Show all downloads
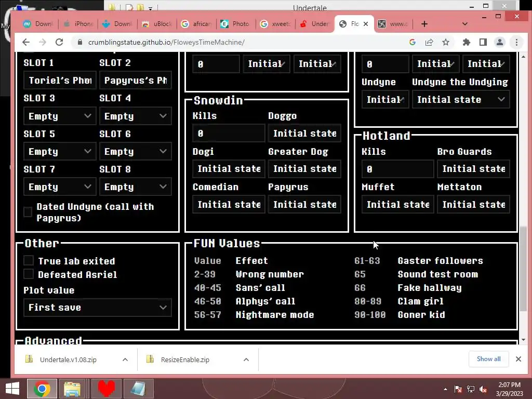This screenshot has width=532, height=399. tap(488, 359)
